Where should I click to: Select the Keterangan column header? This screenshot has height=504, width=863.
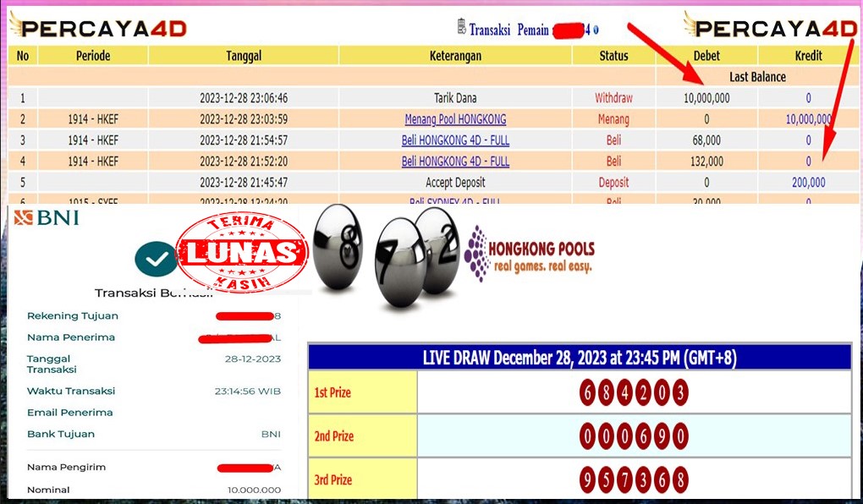(x=455, y=56)
